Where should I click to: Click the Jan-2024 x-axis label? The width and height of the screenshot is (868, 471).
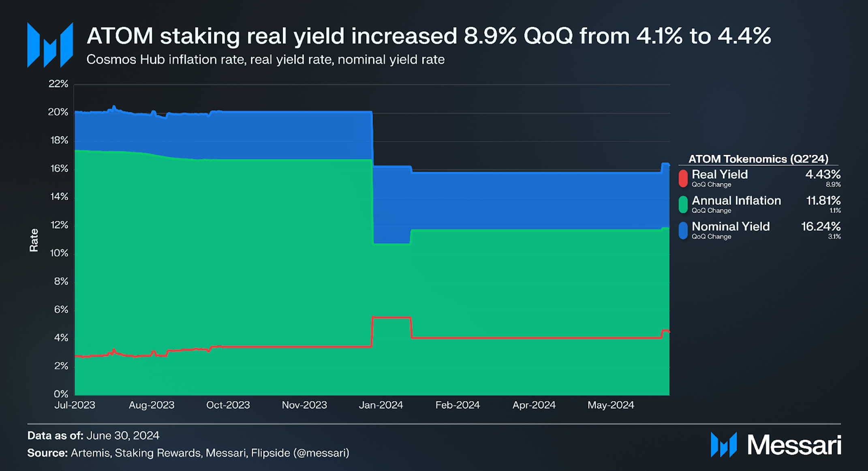tap(381, 405)
